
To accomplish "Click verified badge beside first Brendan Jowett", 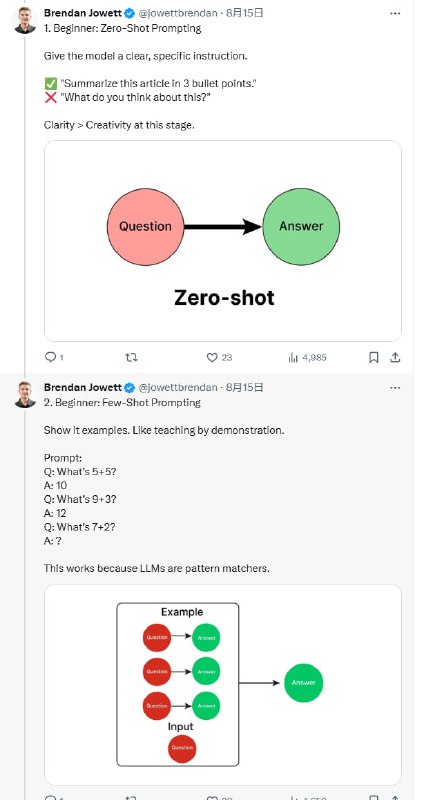I will pyautogui.click(x=130, y=13).
